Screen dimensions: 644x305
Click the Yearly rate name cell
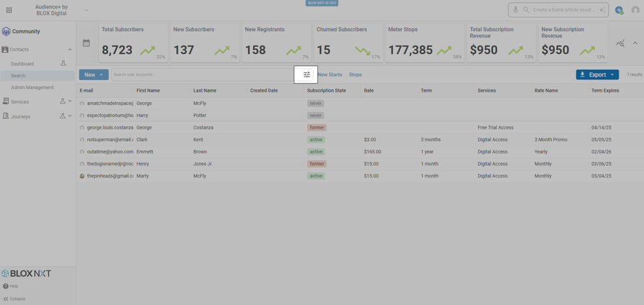541,152
